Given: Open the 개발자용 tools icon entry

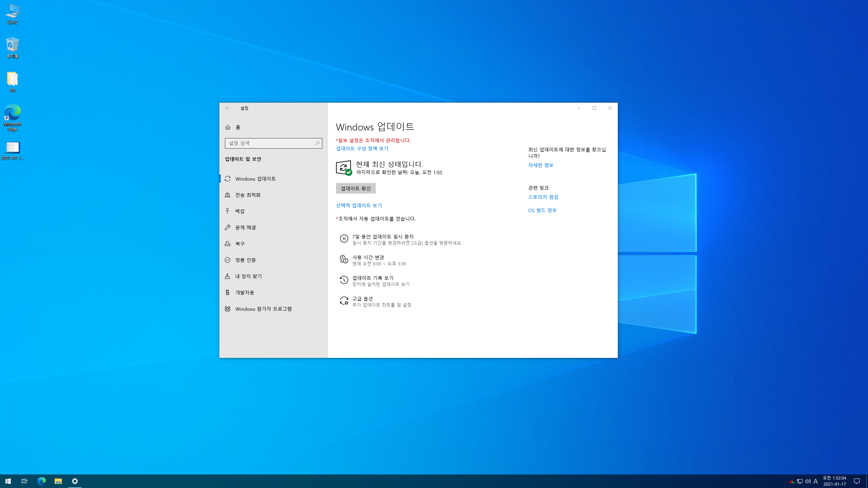Looking at the screenshot, I should pos(228,292).
